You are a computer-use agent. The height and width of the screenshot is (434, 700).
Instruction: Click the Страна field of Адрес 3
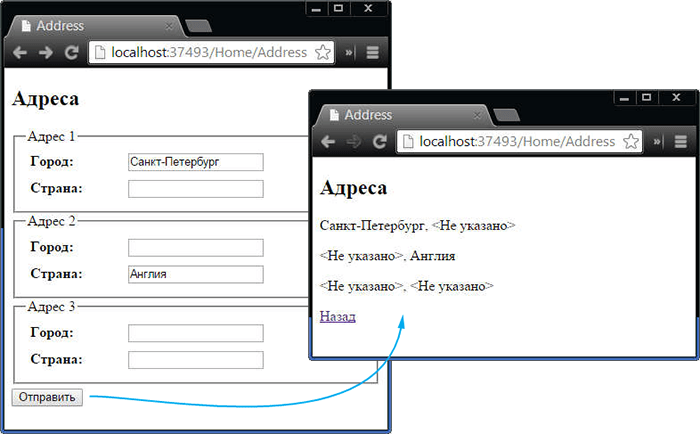(196, 360)
